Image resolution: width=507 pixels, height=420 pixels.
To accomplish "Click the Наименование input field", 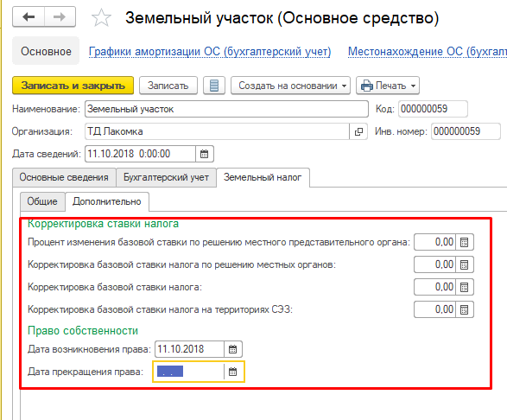I will [x=226, y=109].
